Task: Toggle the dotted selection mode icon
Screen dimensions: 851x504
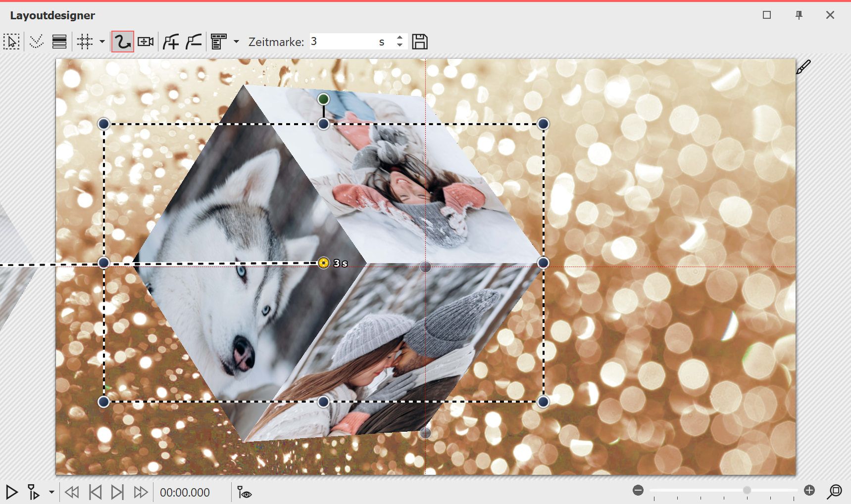Action: (x=12, y=42)
